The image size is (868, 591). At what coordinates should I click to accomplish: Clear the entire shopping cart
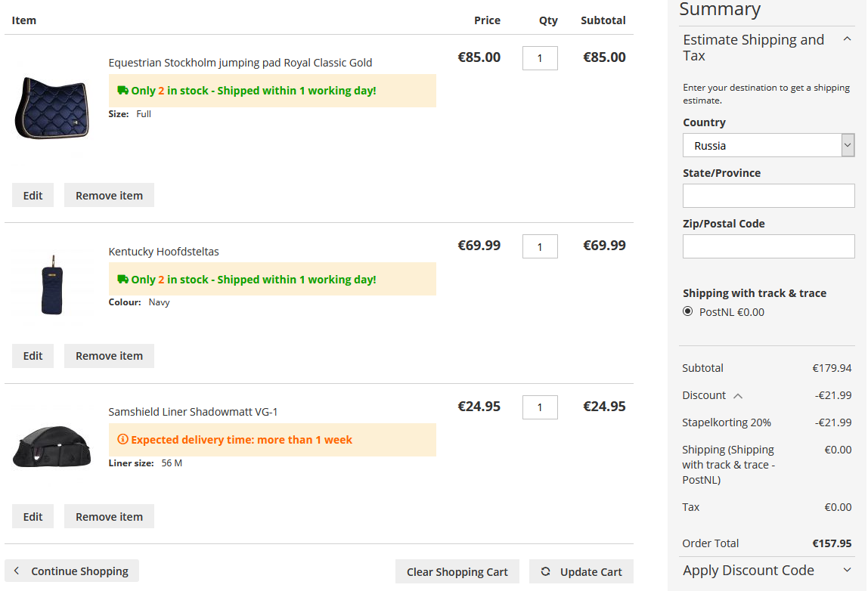(x=457, y=571)
